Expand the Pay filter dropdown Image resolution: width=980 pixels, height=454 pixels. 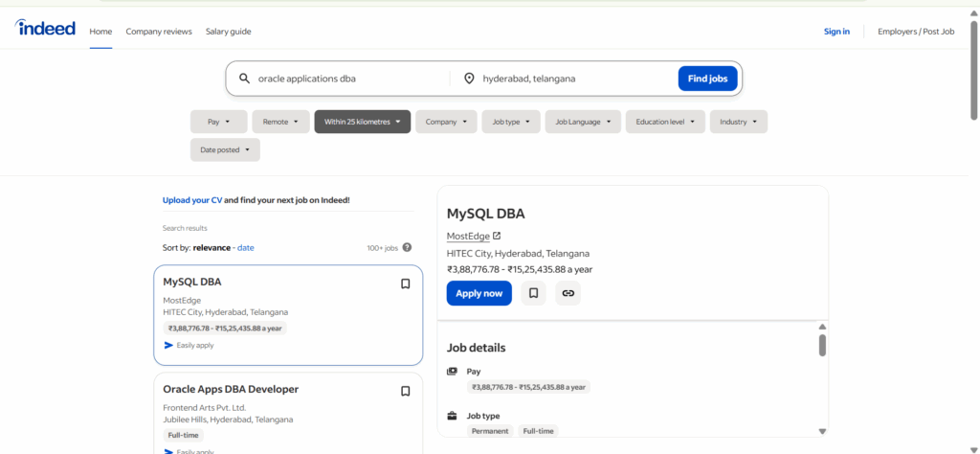point(219,122)
